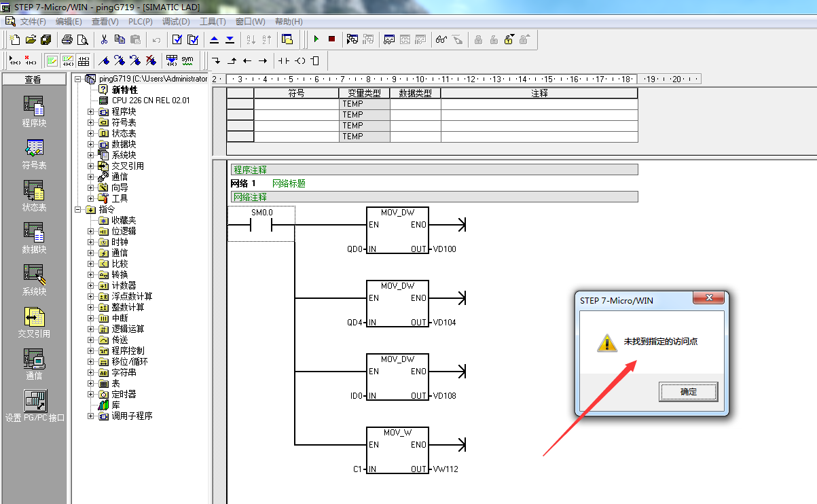Expand the 位逻辑 instruction folder

coord(91,231)
